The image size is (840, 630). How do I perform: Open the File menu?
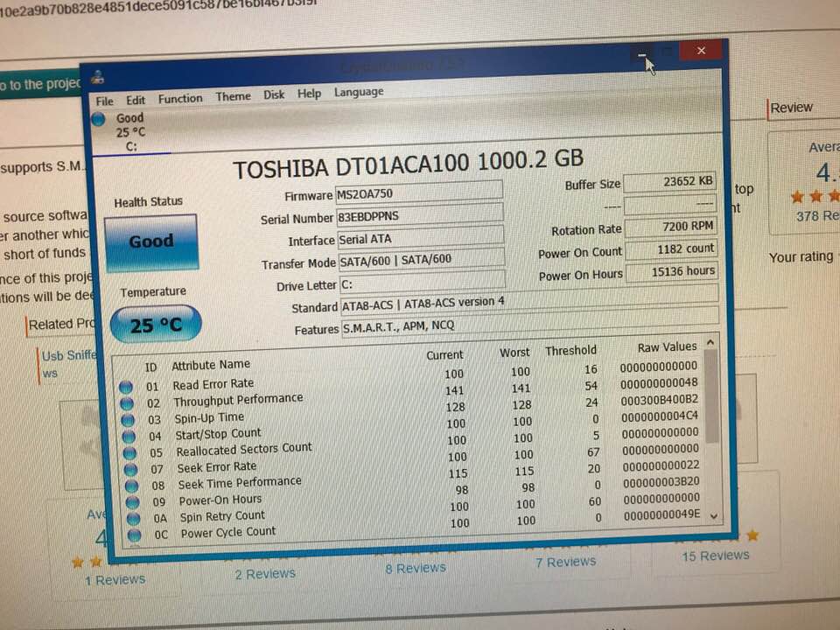tap(104, 101)
